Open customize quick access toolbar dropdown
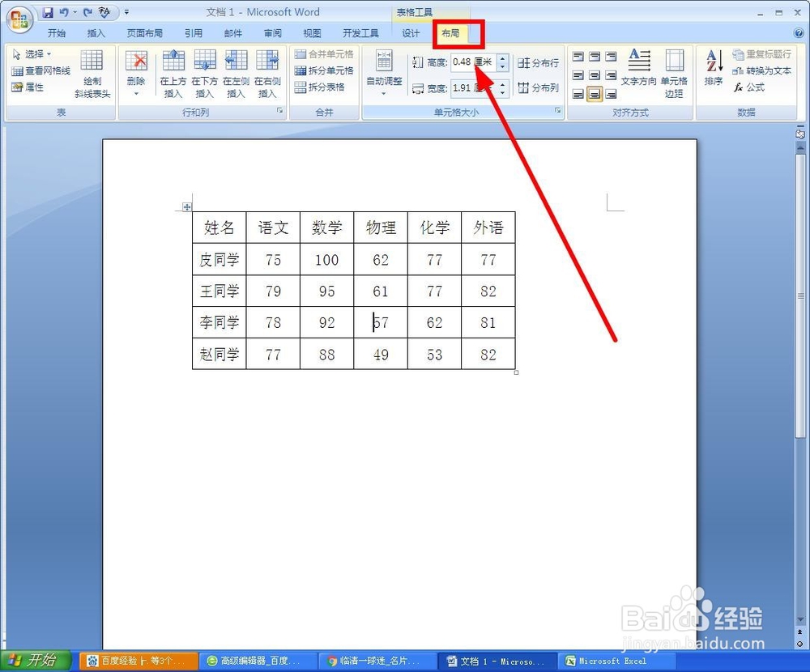810x672 pixels. (x=126, y=12)
